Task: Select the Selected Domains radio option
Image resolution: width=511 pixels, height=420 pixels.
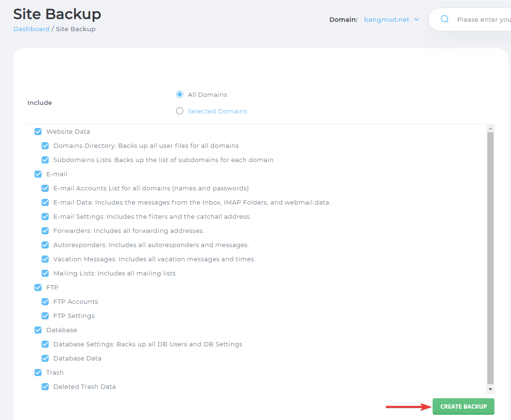Action: [179, 111]
